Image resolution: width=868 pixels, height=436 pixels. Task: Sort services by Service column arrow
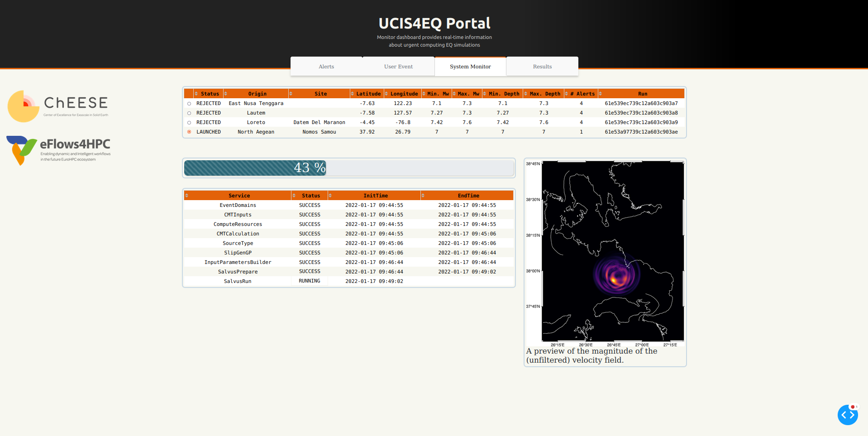[186, 196]
